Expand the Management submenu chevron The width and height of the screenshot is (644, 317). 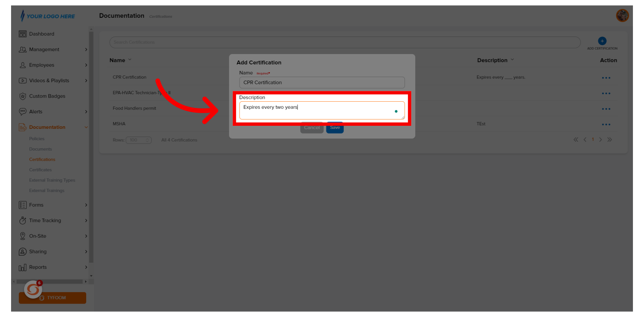[86, 50]
